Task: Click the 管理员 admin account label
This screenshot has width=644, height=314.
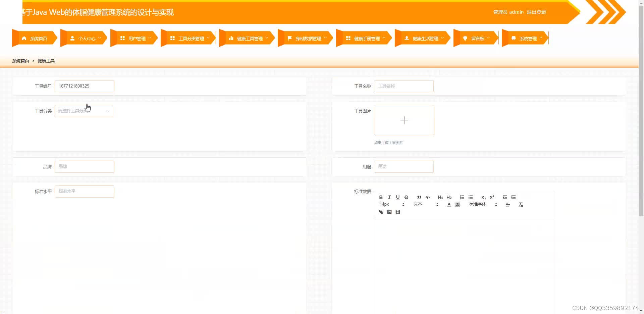Action: (508, 12)
